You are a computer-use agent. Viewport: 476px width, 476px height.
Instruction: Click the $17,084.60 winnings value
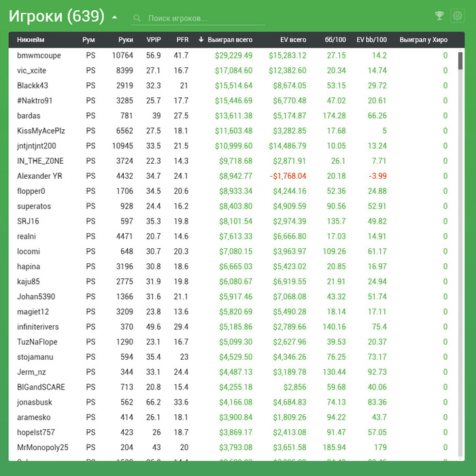tap(233, 71)
